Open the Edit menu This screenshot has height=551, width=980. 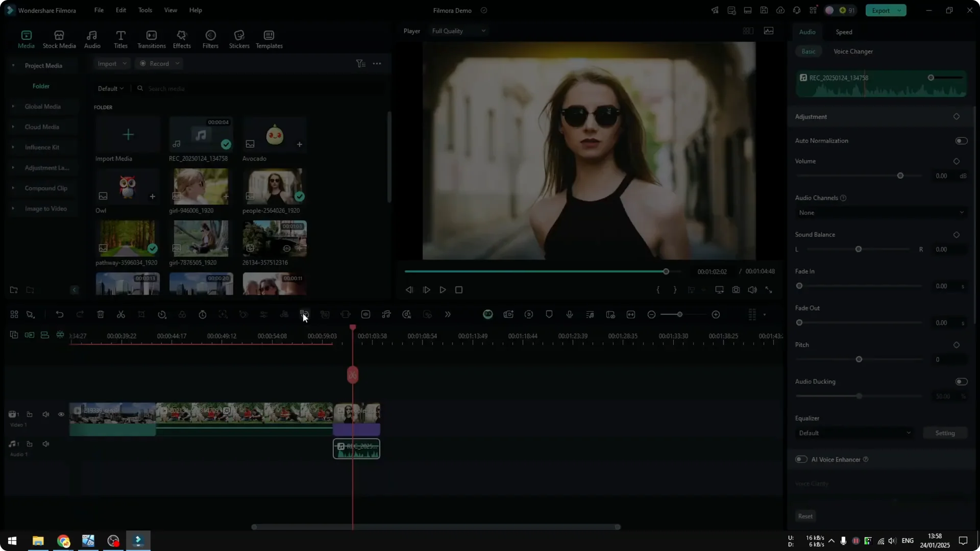(120, 10)
